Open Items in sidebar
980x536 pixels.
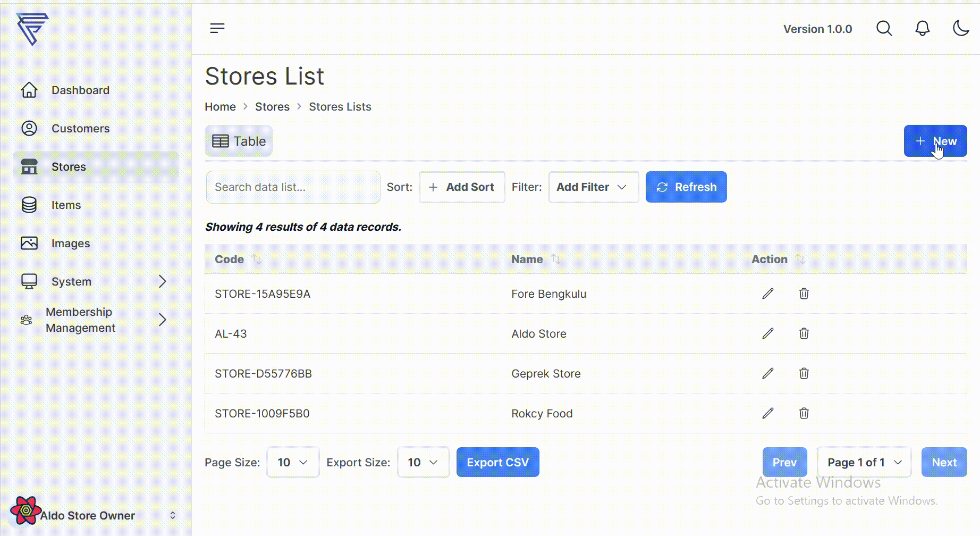(x=96, y=205)
